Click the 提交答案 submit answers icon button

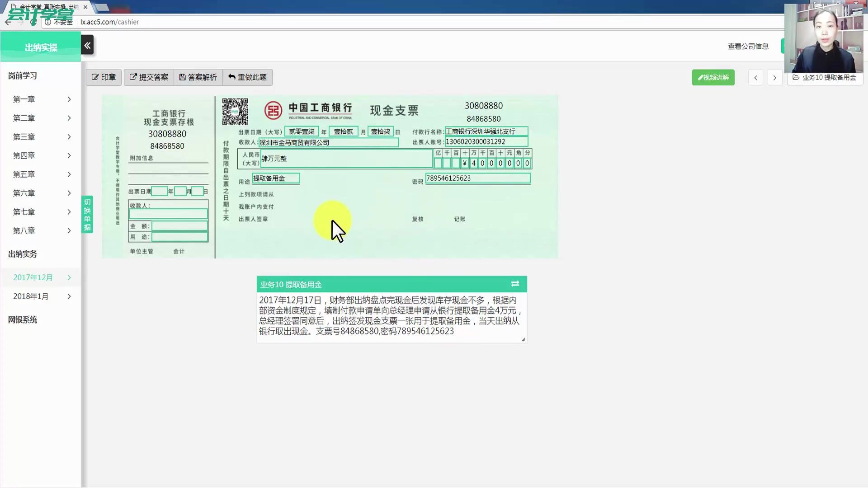(x=149, y=77)
